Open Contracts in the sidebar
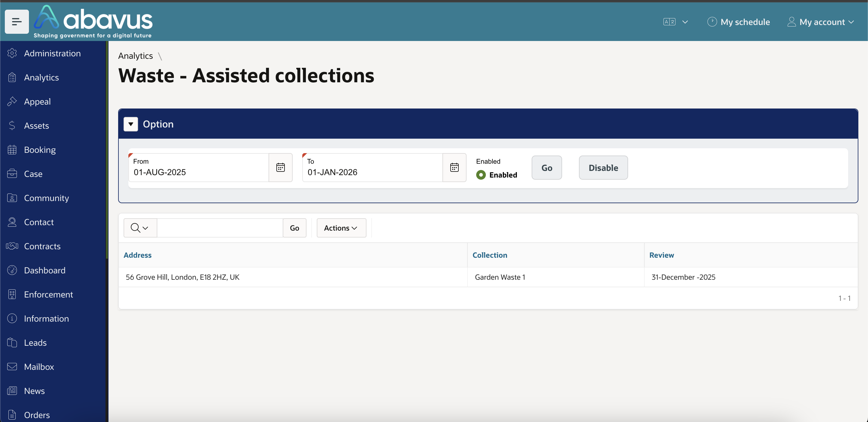 coord(42,246)
